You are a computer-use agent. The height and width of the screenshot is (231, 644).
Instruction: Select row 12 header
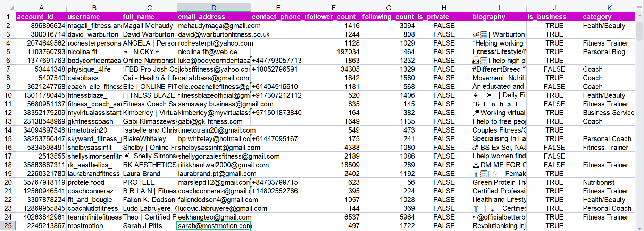click(x=8, y=113)
